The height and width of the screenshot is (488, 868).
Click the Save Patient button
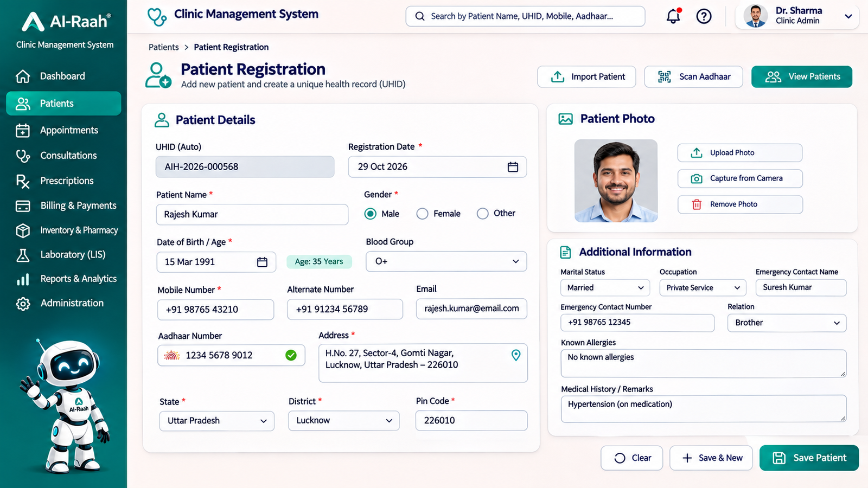tap(809, 458)
